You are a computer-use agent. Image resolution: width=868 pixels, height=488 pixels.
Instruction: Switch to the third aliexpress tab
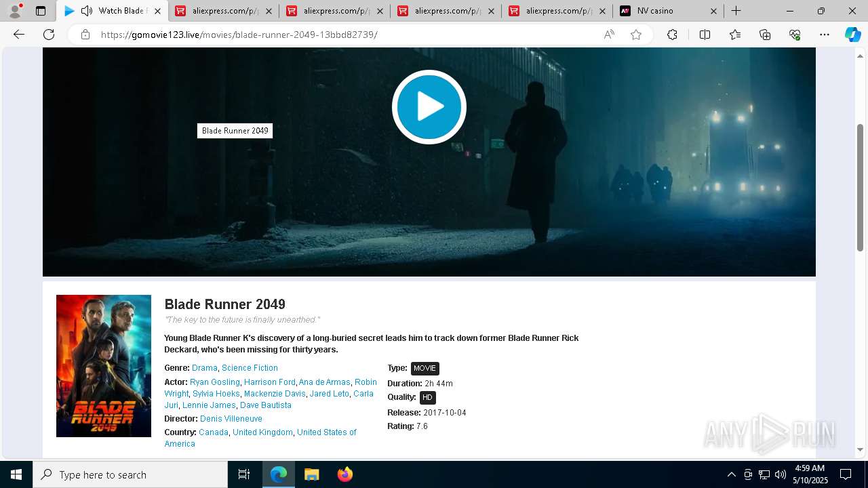tap(446, 11)
